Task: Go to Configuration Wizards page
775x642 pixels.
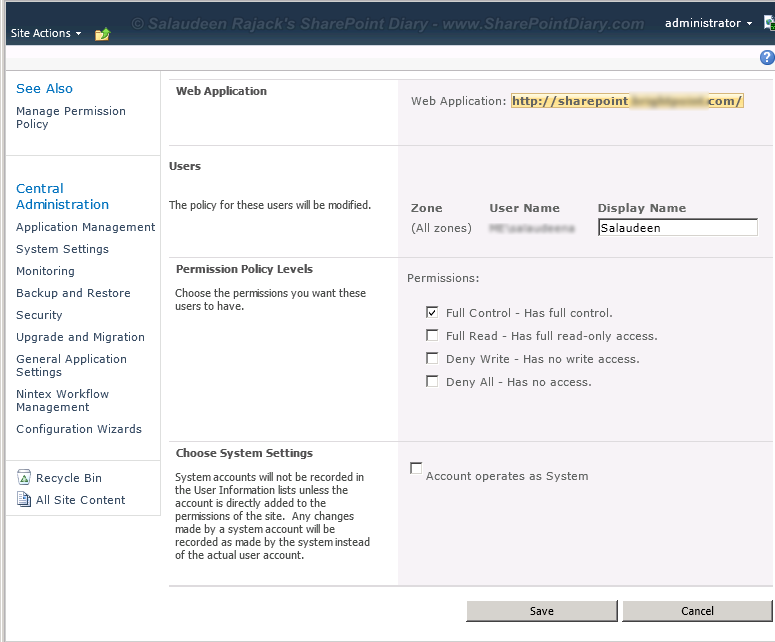Action: pos(79,429)
